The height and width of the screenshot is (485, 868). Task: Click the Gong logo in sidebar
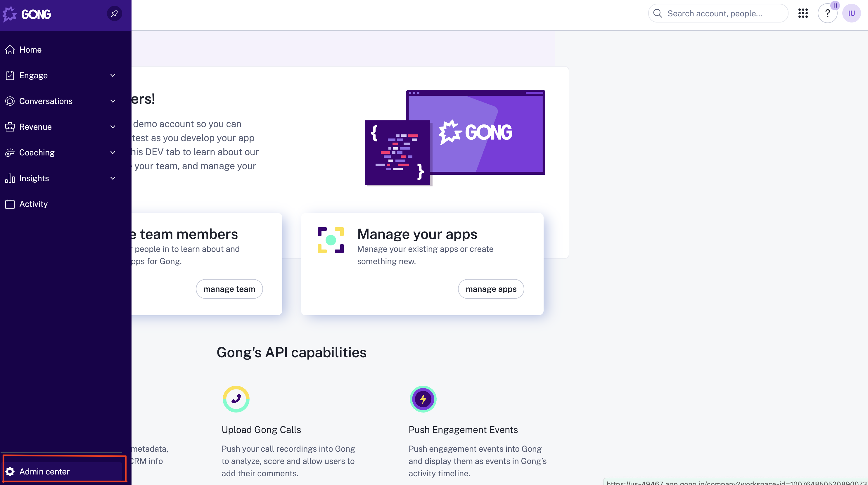tap(27, 14)
